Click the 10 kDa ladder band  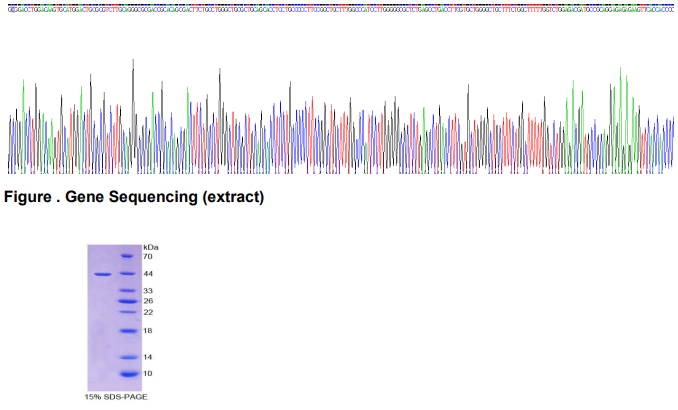(127, 373)
